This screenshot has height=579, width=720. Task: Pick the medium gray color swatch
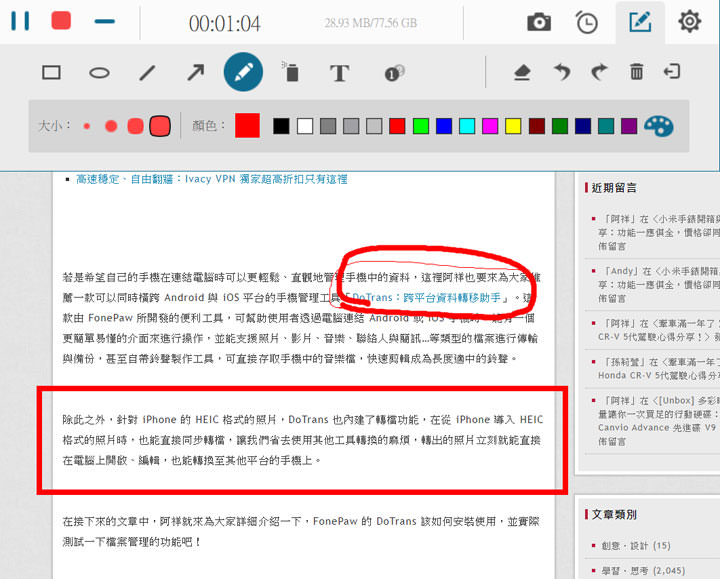[x=351, y=126]
